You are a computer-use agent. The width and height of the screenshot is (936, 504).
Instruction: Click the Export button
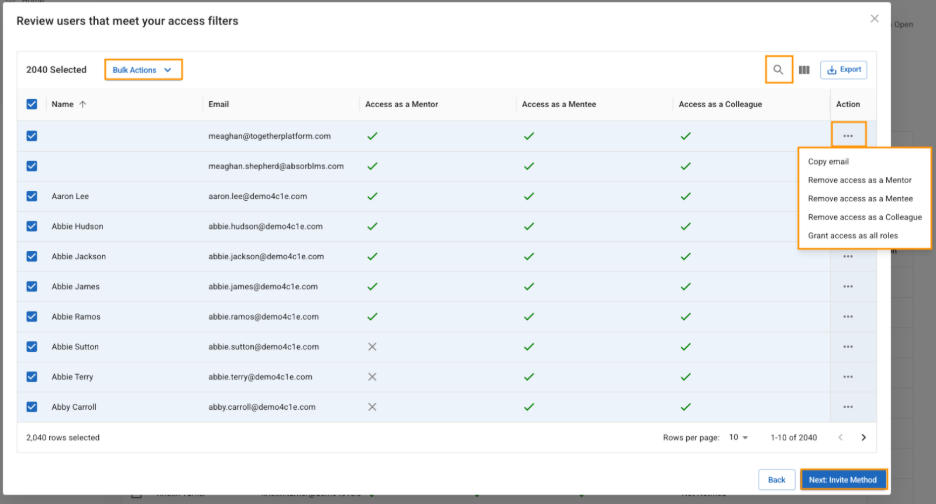(843, 70)
